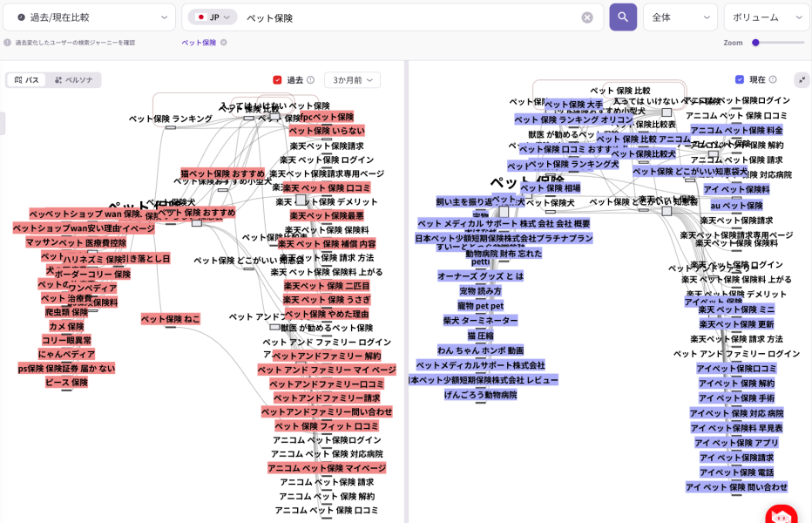Open the 全体 filter dropdown
Image resolution: width=812 pixels, height=523 pixels.
click(x=680, y=17)
